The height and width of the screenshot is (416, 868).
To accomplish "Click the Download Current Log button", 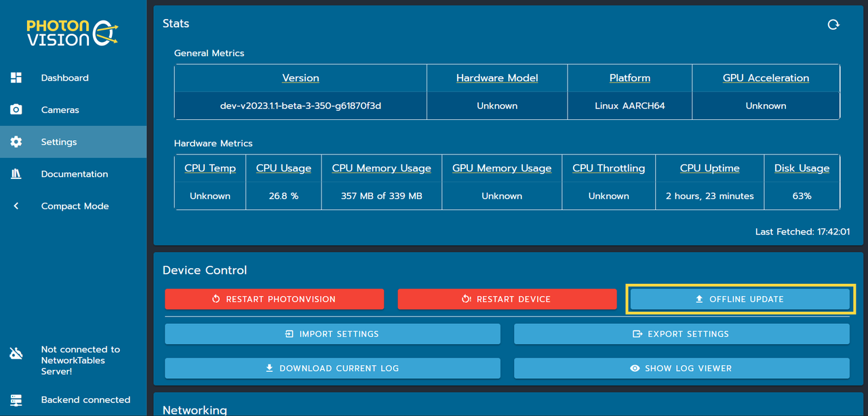I will coord(332,369).
